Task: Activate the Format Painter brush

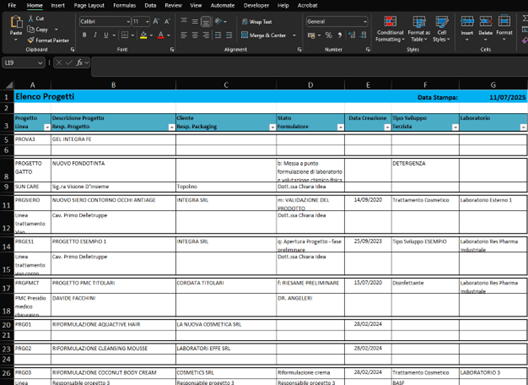Action: pyautogui.click(x=31, y=40)
